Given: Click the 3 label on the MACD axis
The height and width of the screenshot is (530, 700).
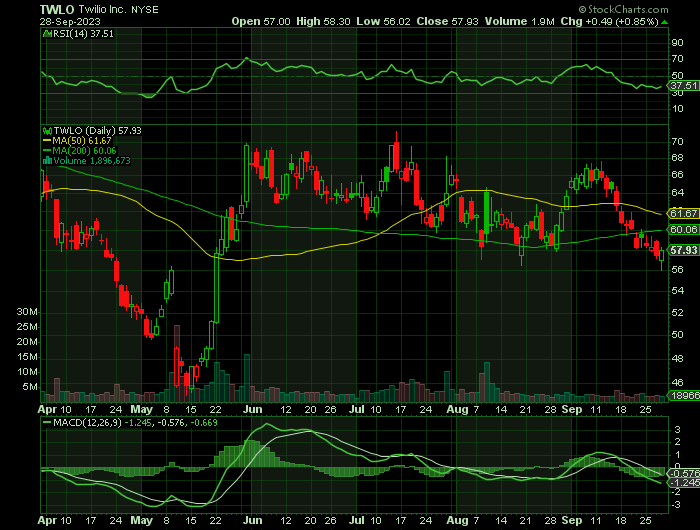Looking at the screenshot, I should [678, 430].
